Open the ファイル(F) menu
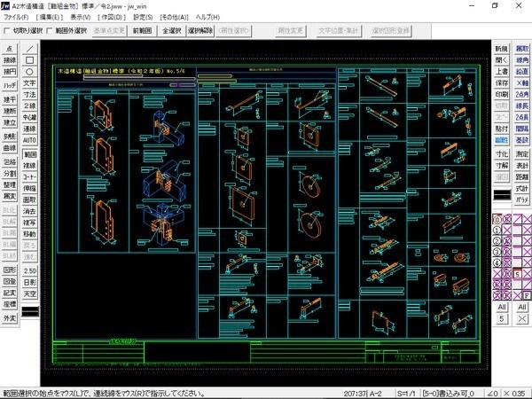This screenshot has width=532, height=399. click(x=16, y=17)
